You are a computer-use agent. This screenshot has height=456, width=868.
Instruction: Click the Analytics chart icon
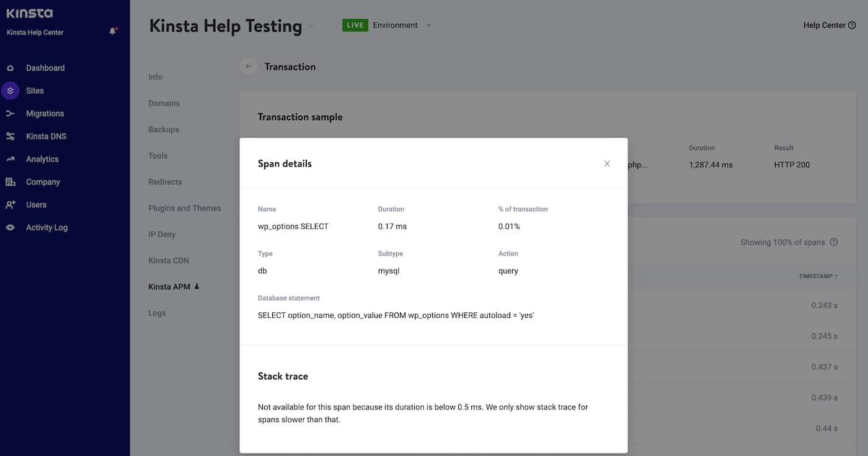(x=10, y=159)
